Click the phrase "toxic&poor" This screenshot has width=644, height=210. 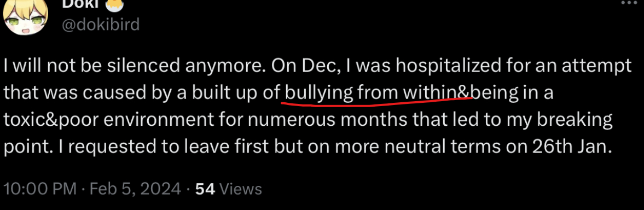(x=50, y=120)
